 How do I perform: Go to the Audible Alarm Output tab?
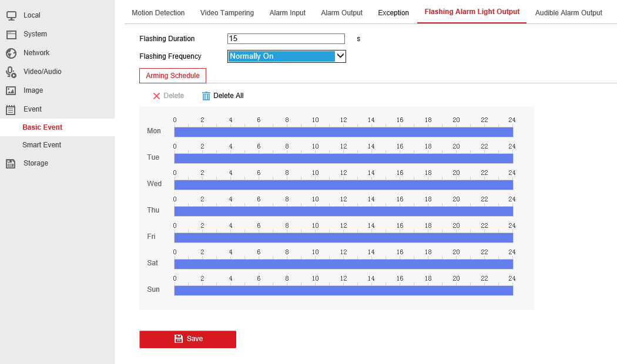tap(568, 12)
